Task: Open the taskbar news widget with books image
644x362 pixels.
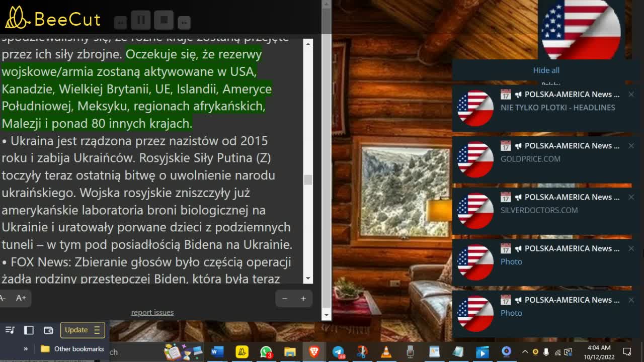Action: pos(182,352)
